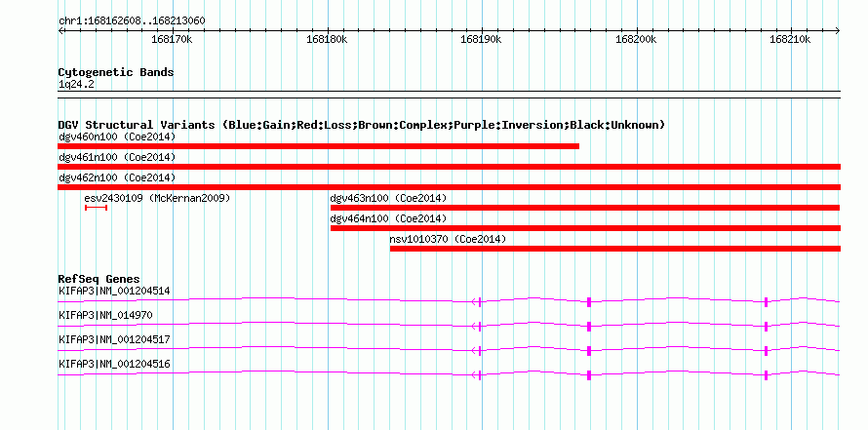The width and height of the screenshot is (868, 430).
Task: Open the RefSeq Genes track title
Action: pyautogui.click(x=99, y=279)
